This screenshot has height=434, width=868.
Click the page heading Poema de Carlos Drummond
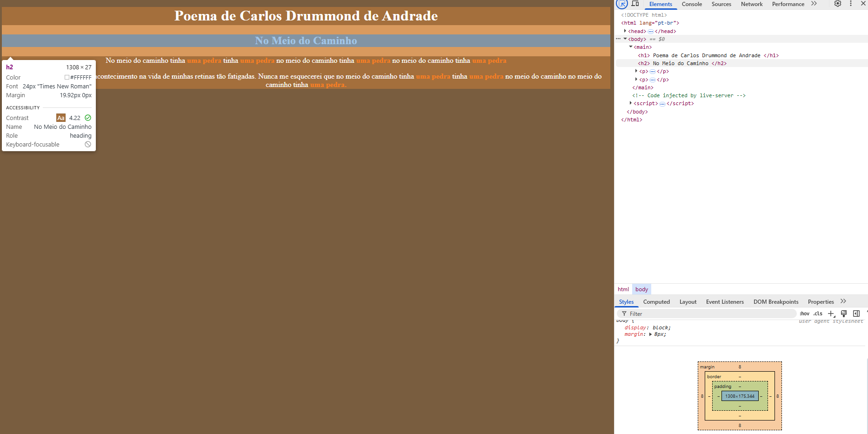[x=306, y=16]
